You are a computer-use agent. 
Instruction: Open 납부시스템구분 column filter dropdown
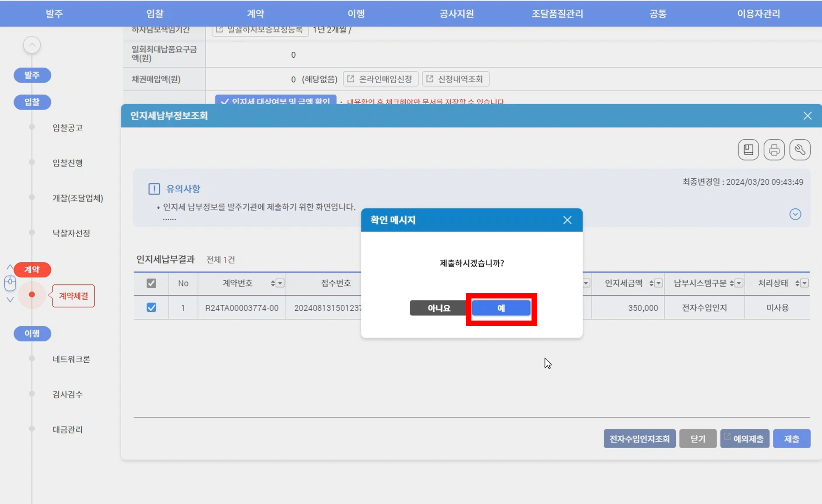(739, 283)
